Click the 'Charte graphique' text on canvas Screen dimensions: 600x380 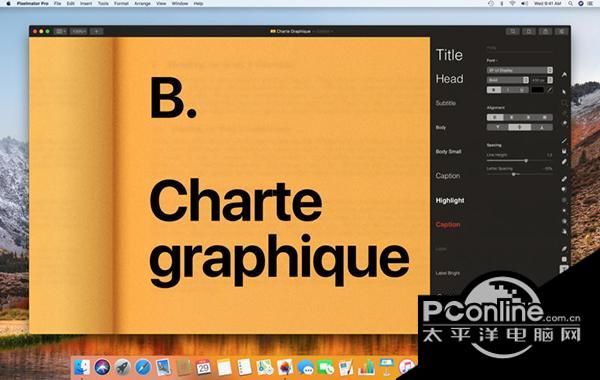click(279, 232)
